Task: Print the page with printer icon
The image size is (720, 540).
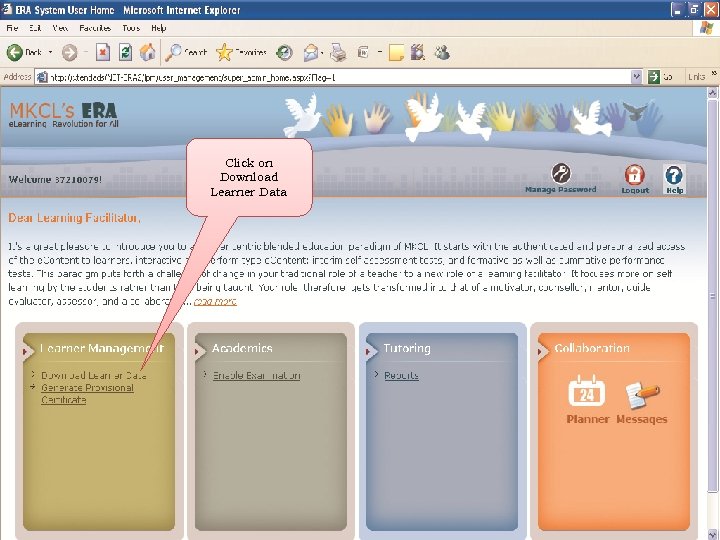Action: (338, 52)
